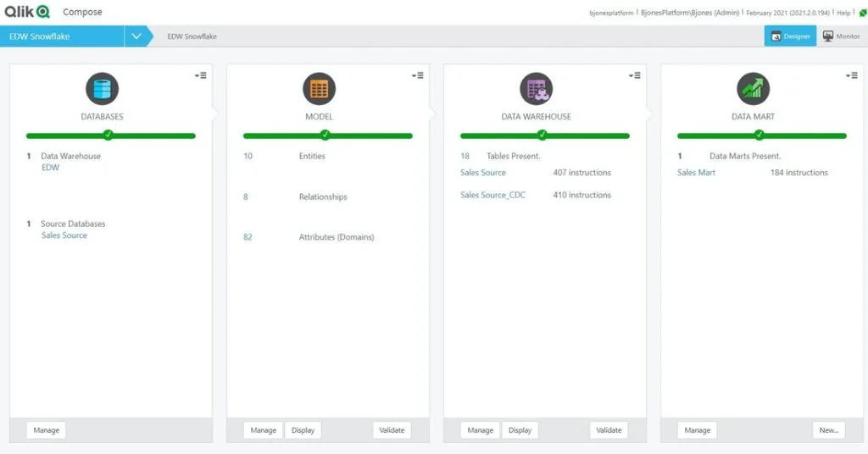Open the Sales Mart link
The image size is (868, 454).
click(x=696, y=173)
